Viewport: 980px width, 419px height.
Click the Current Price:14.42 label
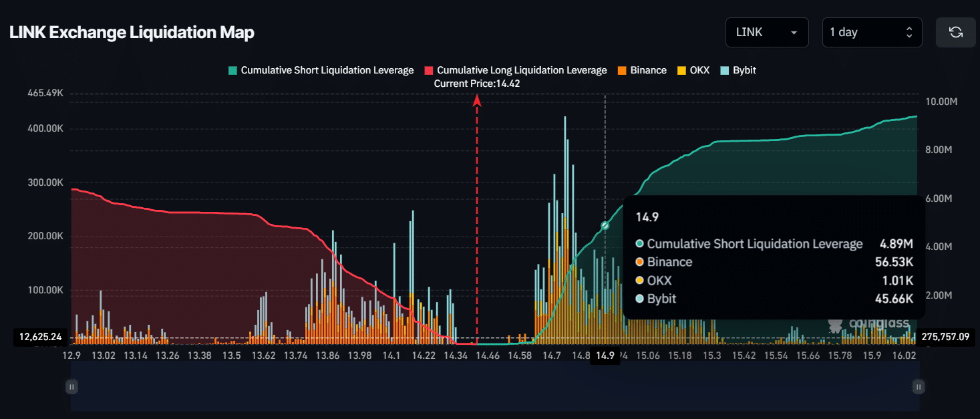point(477,84)
